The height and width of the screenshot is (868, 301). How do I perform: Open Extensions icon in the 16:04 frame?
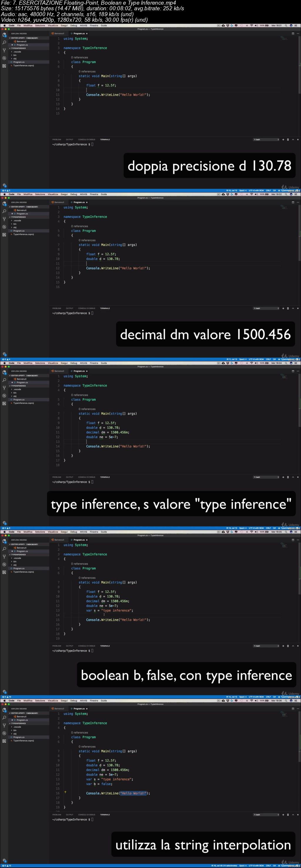click(4, 403)
